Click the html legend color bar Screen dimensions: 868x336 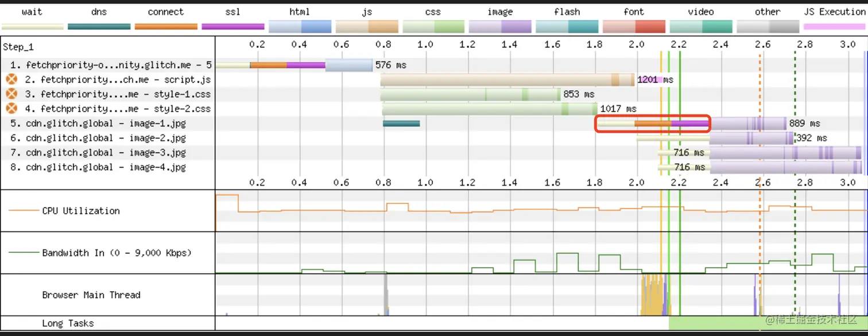(300, 26)
